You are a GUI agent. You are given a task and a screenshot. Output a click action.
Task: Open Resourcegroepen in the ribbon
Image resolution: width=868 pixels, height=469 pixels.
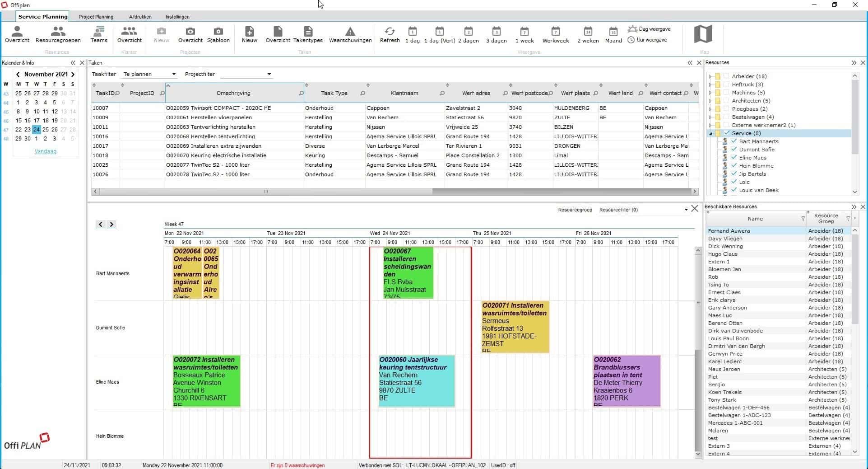click(58, 34)
